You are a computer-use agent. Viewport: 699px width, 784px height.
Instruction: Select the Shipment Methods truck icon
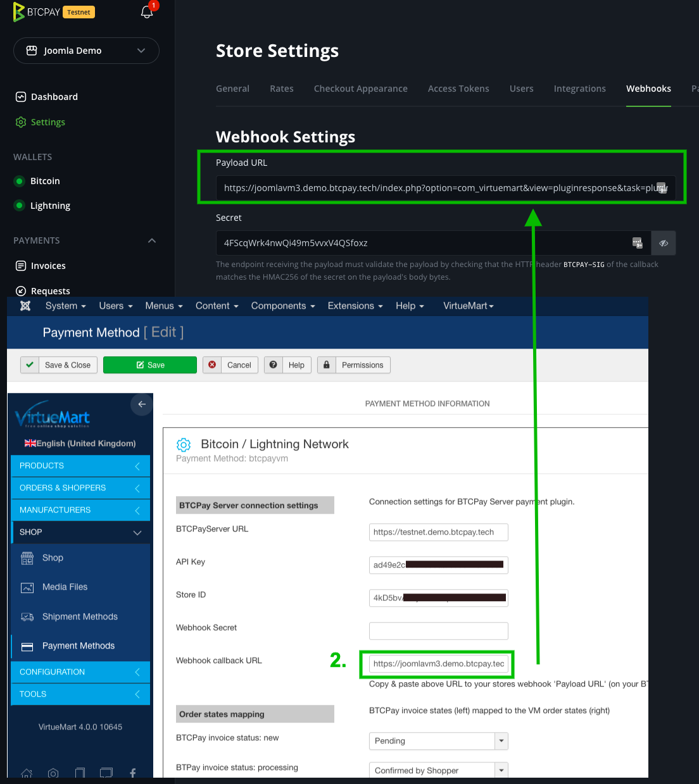pyautogui.click(x=27, y=616)
